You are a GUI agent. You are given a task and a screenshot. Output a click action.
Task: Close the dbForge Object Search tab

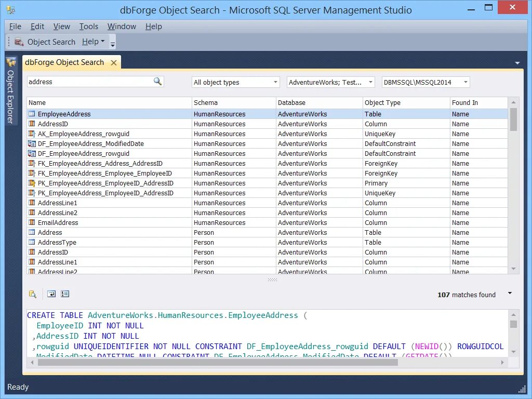(x=114, y=63)
